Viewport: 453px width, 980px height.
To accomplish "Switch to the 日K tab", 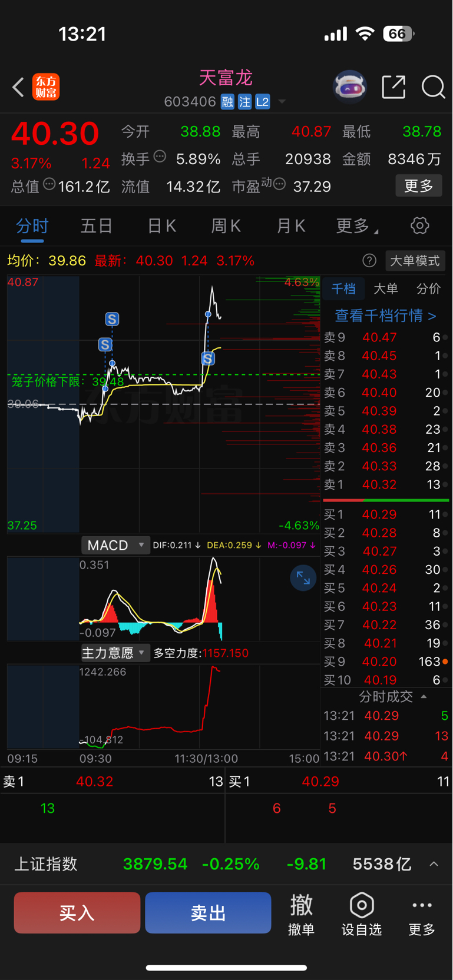I will click(x=161, y=226).
